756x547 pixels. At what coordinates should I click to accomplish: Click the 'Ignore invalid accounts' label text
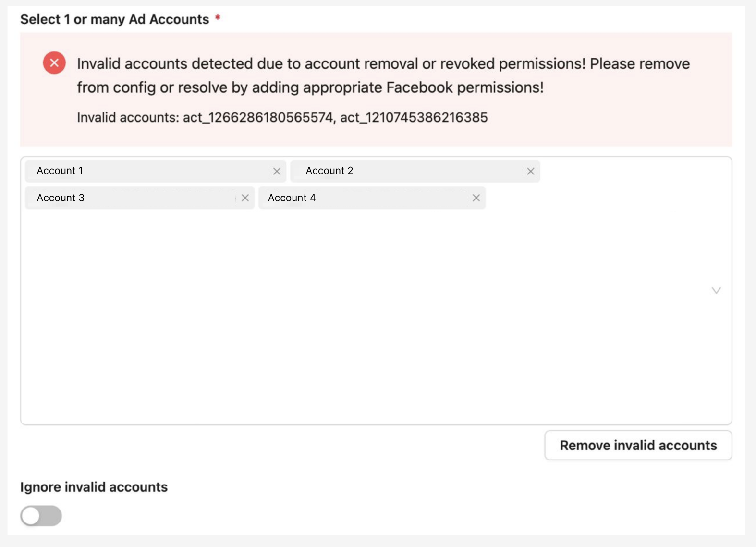94,487
